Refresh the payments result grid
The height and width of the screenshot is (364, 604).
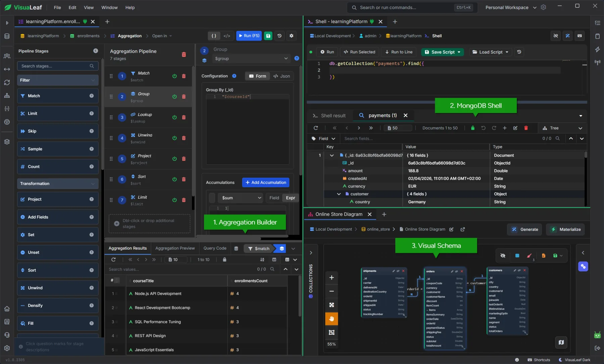[316, 128]
